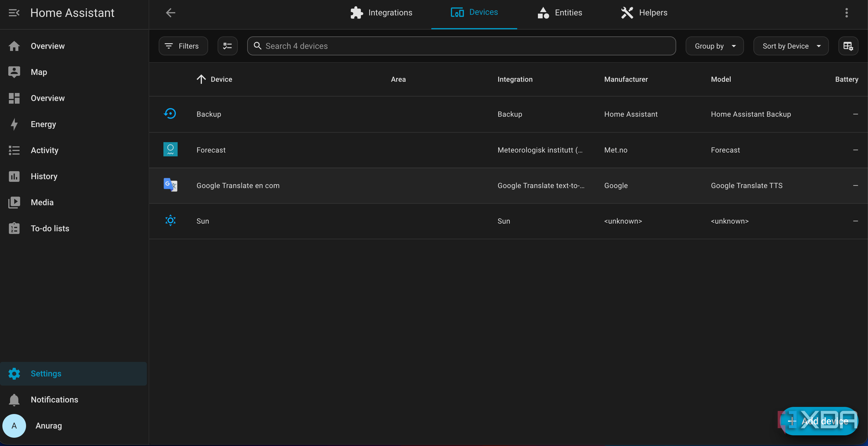Collapse the sidebar with the menu icon
This screenshot has height=446, width=868.
tap(14, 13)
